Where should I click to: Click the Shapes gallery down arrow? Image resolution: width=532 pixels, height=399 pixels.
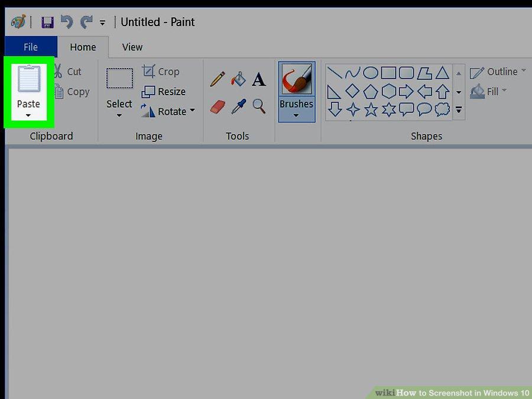(x=459, y=92)
